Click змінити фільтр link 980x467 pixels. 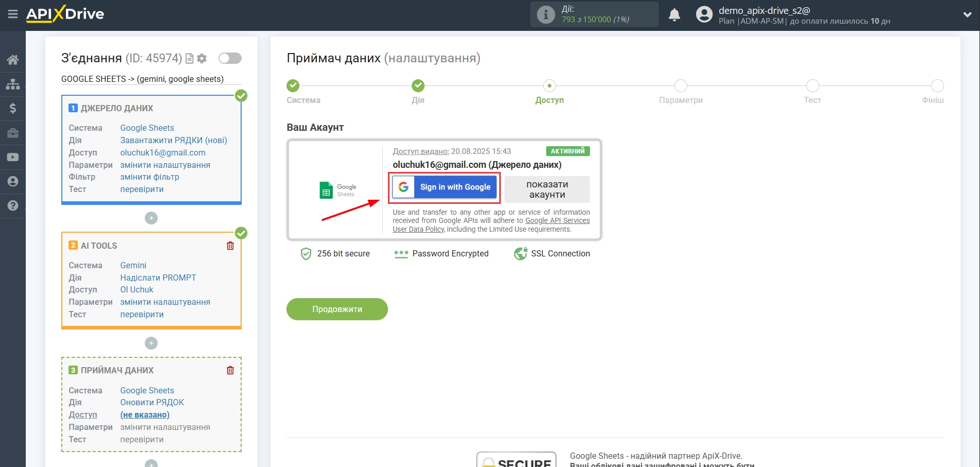tap(149, 177)
